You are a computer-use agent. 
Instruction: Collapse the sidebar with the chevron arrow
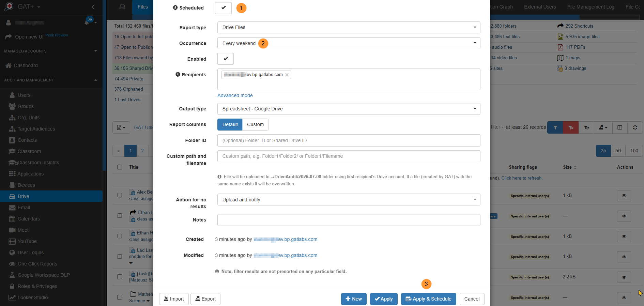(x=93, y=7)
